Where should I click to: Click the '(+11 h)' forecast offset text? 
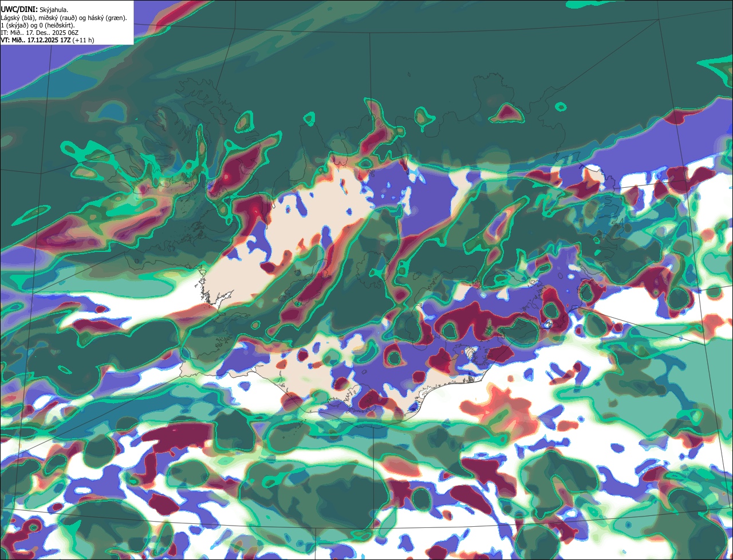(83, 41)
